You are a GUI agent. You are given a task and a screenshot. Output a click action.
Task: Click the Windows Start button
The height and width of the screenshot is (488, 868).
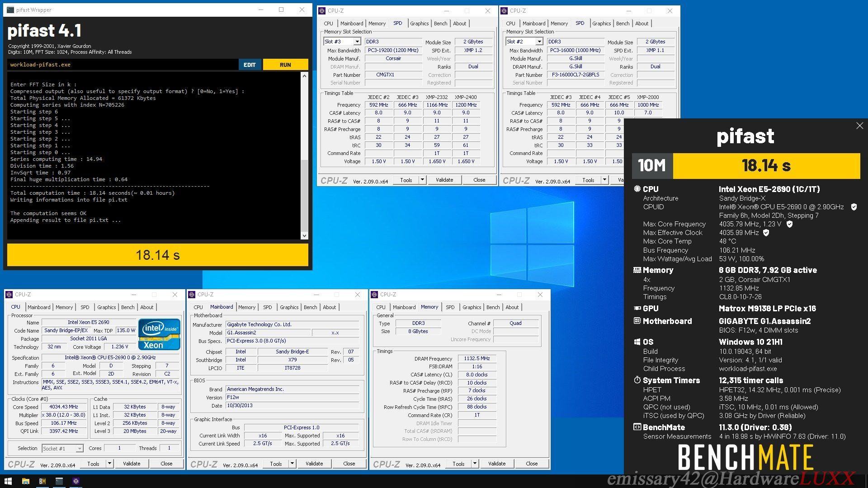tap(8, 481)
